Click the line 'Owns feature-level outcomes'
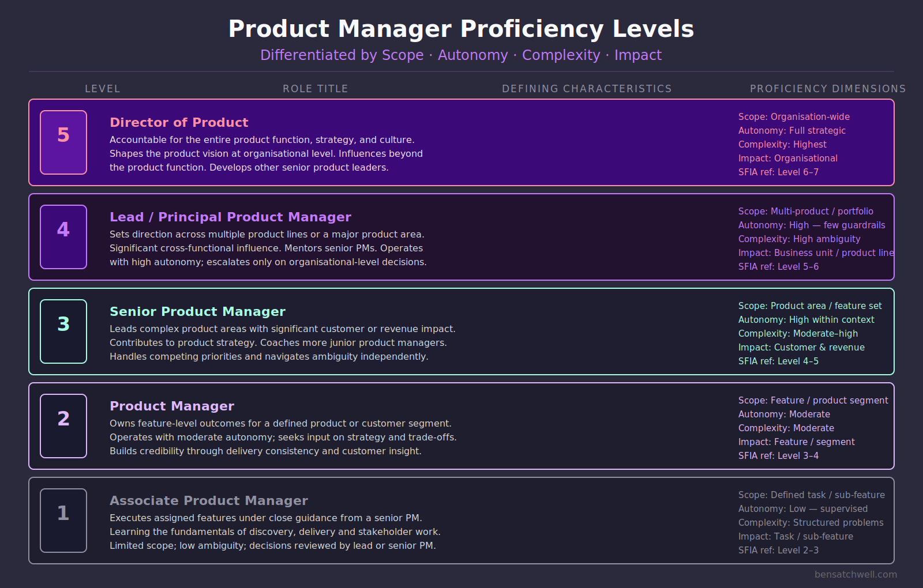 pyautogui.click(x=280, y=424)
